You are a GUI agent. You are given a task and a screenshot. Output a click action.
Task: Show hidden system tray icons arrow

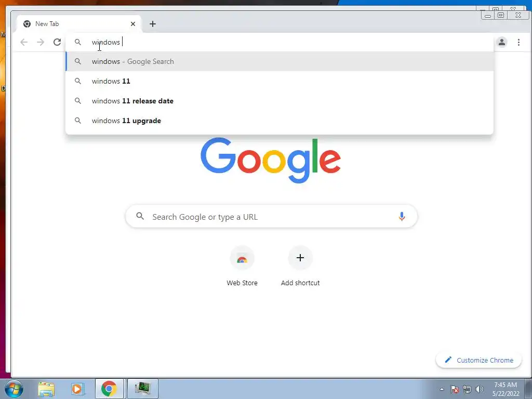[442, 389]
